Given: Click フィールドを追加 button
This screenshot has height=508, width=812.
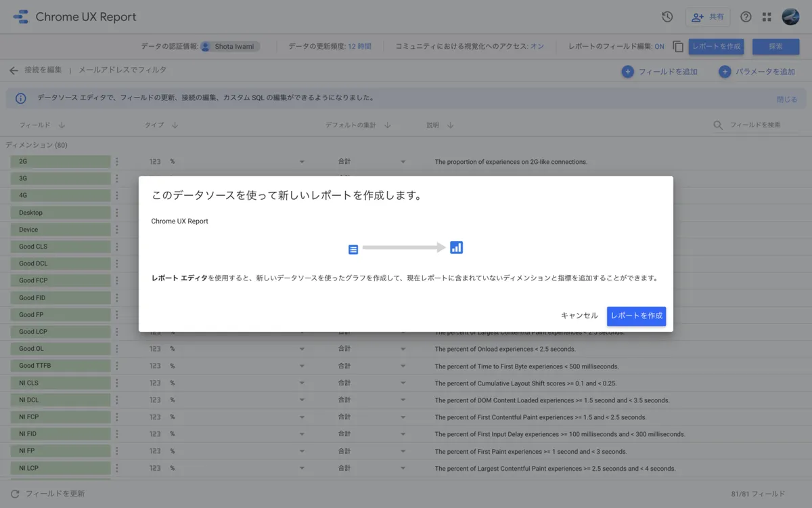Looking at the screenshot, I should (x=660, y=72).
